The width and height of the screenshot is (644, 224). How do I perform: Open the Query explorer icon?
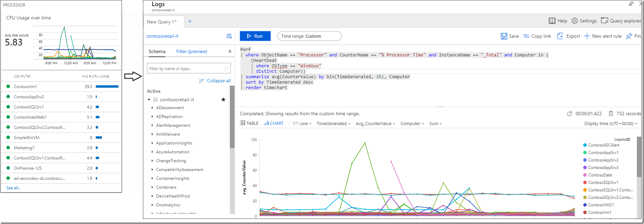pyautogui.click(x=604, y=21)
